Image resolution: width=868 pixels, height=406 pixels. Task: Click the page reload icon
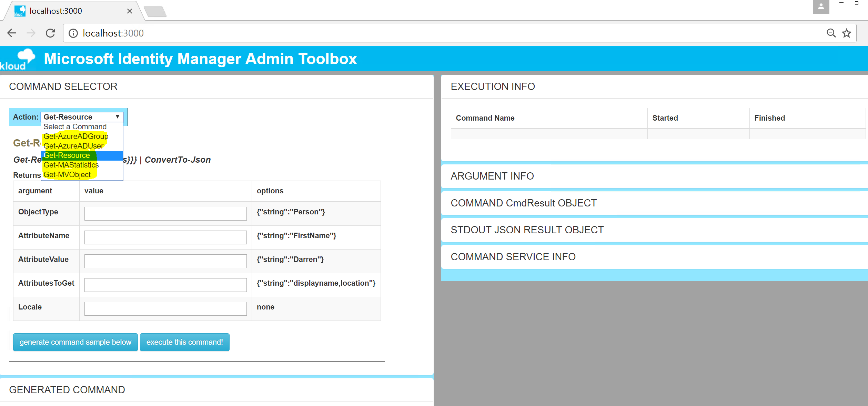(51, 33)
